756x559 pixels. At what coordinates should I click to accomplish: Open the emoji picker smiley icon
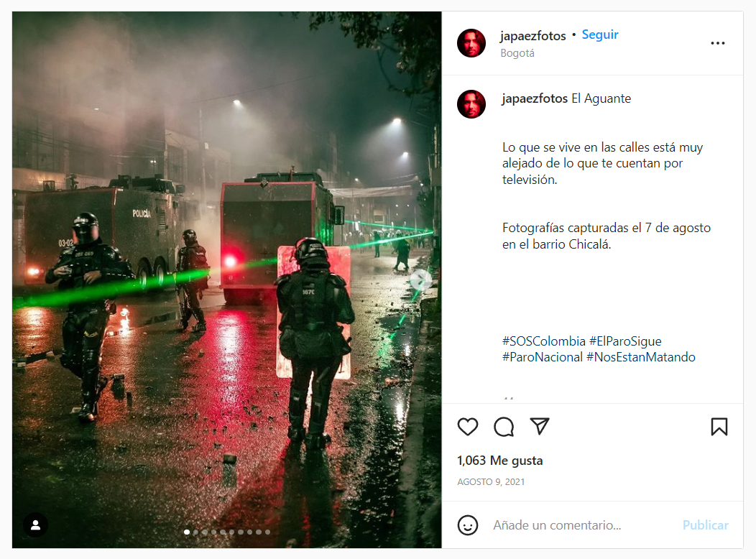[x=468, y=525]
